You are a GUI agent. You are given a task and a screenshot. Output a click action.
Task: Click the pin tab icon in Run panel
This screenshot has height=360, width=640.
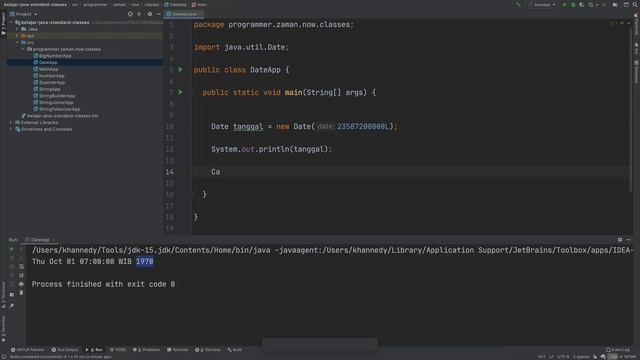pos(11,305)
